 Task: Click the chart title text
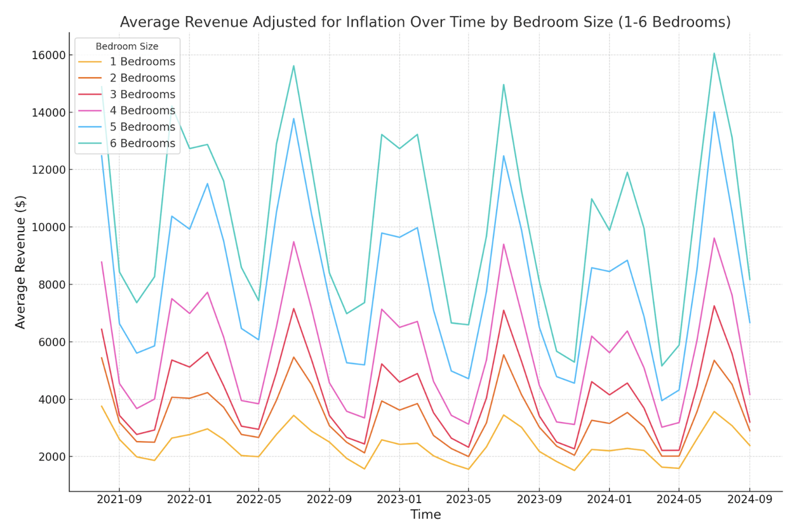[x=425, y=22]
